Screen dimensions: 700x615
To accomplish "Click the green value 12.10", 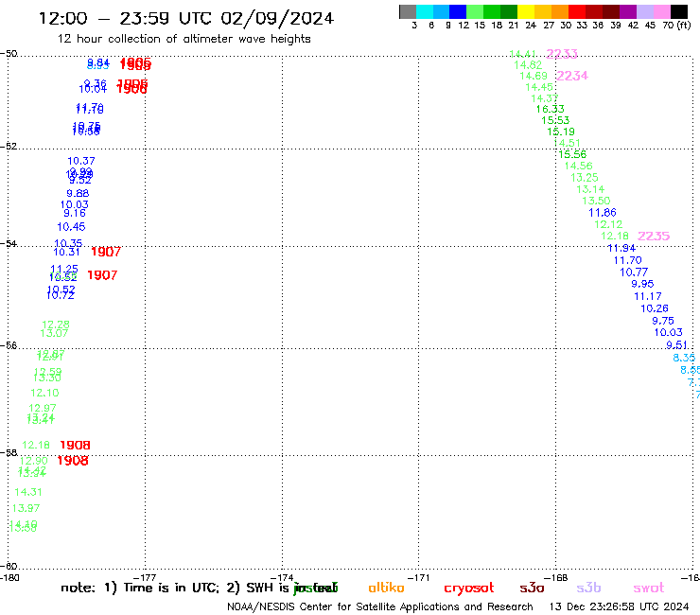I will click(x=44, y=393).
